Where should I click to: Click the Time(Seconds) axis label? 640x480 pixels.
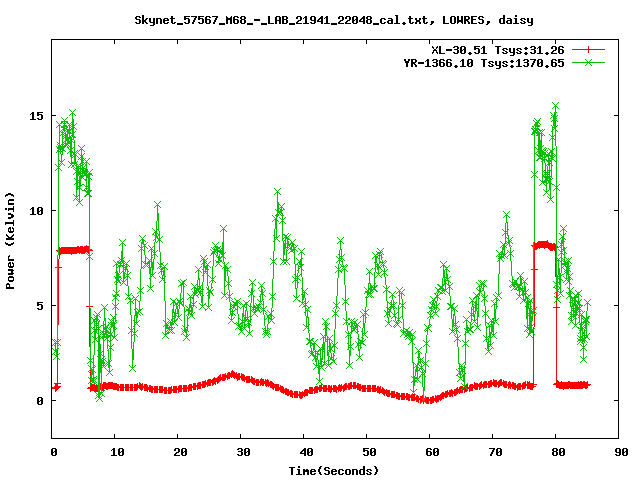click(334, 471)
